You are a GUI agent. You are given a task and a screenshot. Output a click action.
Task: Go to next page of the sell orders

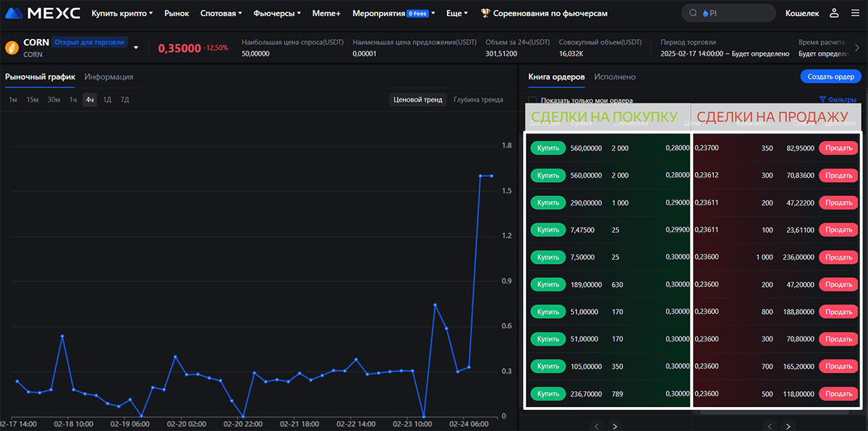point(788,426)
